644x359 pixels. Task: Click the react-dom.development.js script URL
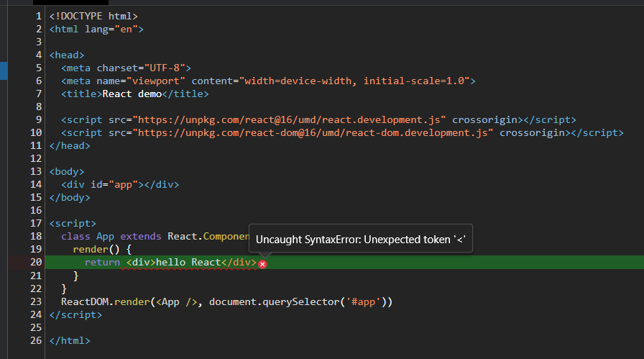point(313,133)
